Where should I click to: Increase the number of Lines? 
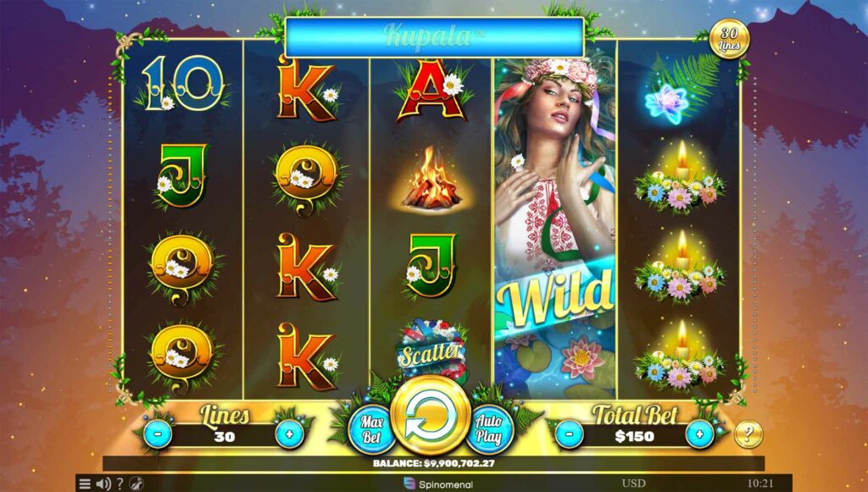290,434
